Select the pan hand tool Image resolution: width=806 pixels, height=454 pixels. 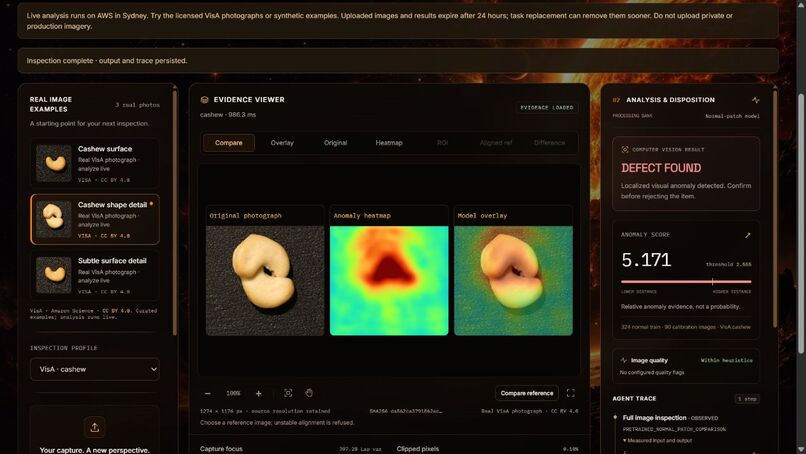tap(309, 393)
